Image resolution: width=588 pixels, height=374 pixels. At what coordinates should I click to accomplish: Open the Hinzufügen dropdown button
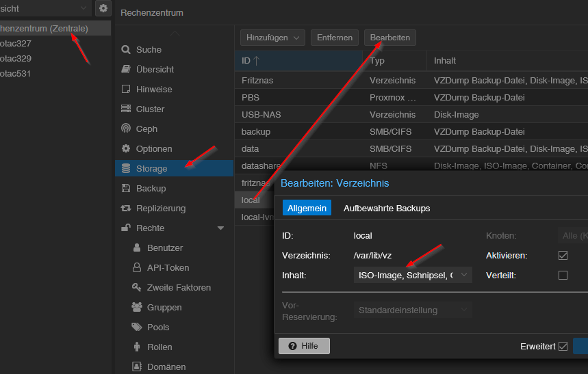point(272,38)
